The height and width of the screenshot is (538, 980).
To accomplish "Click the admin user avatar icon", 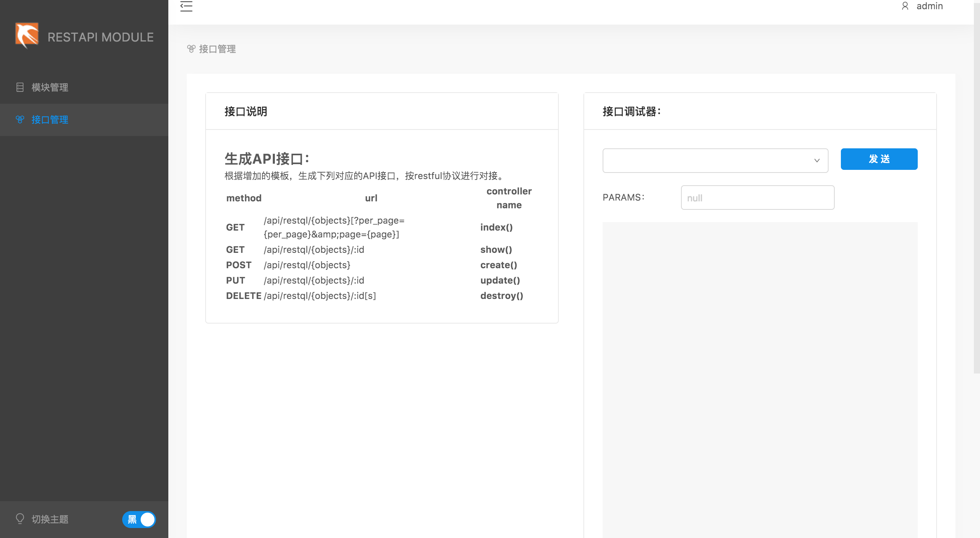I will point(905,6).
